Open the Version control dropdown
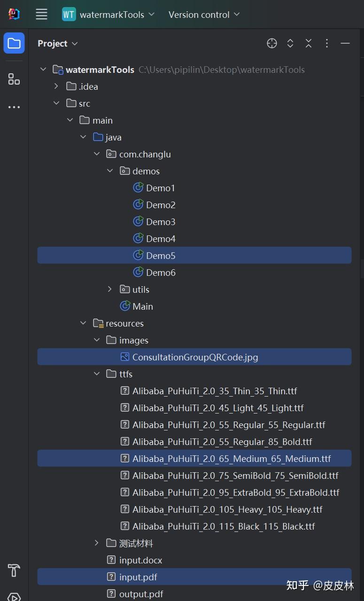The image size is (364, 601). [204, 15]
